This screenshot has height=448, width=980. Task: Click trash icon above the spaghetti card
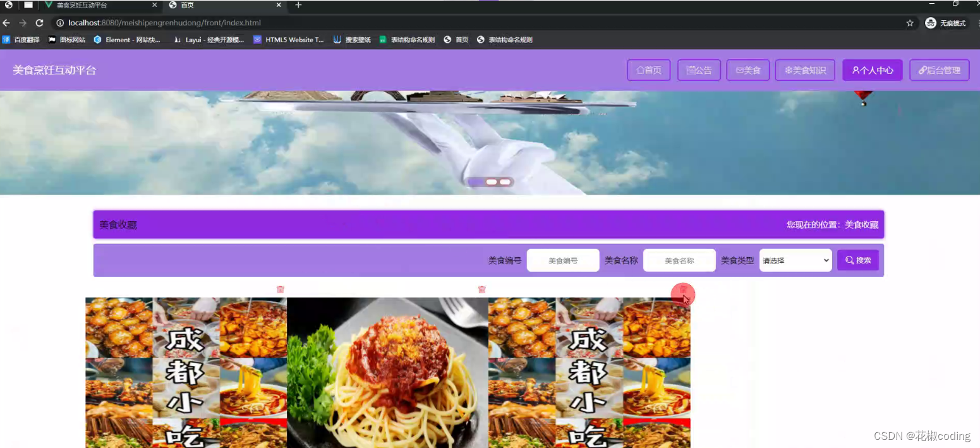pos(482,289)
